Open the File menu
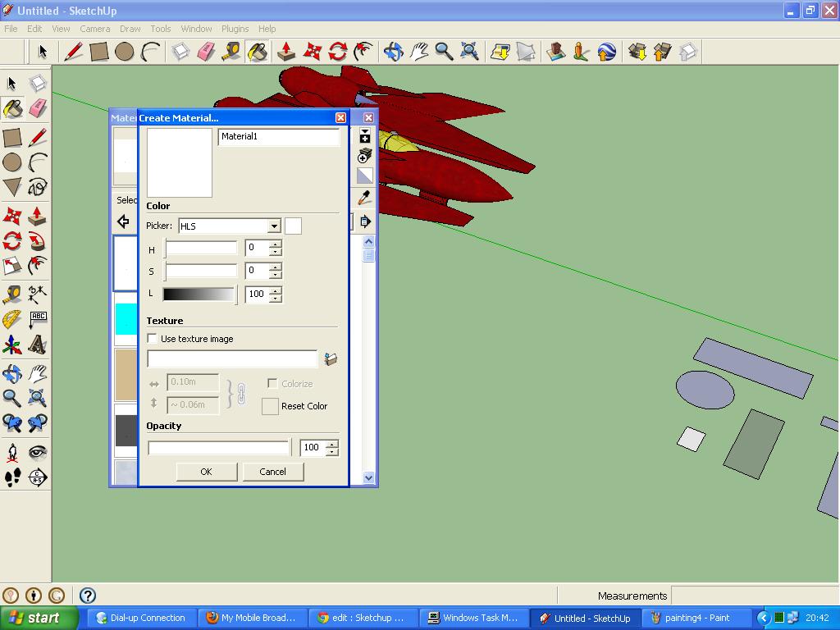This screenshot has height=630, width=840. coord(11,29)
